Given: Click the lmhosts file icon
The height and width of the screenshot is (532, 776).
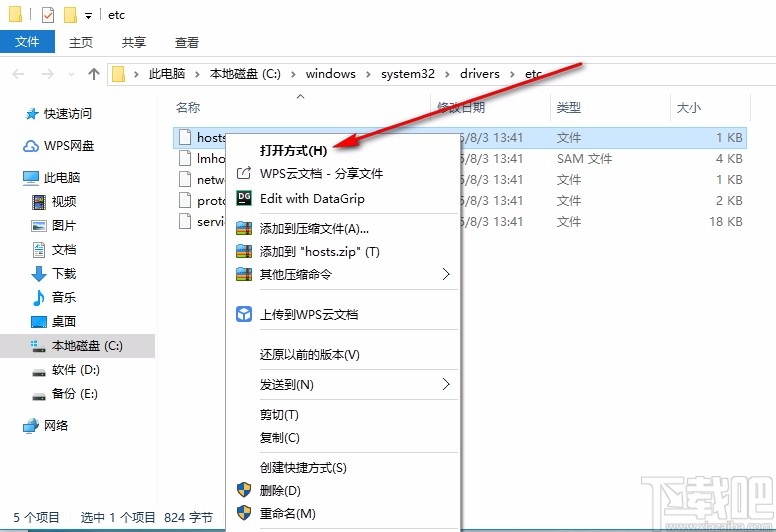Looking at the screenshot, I should pyautogui.click(x=185, y=158).
